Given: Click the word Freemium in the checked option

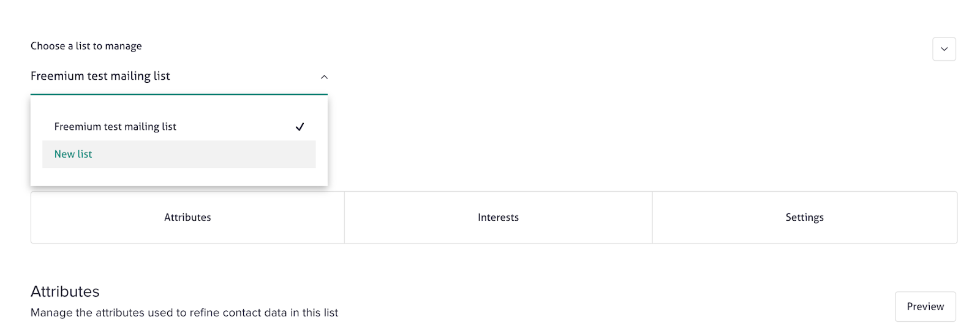Looking at the screenshot, I should (77, 127).
